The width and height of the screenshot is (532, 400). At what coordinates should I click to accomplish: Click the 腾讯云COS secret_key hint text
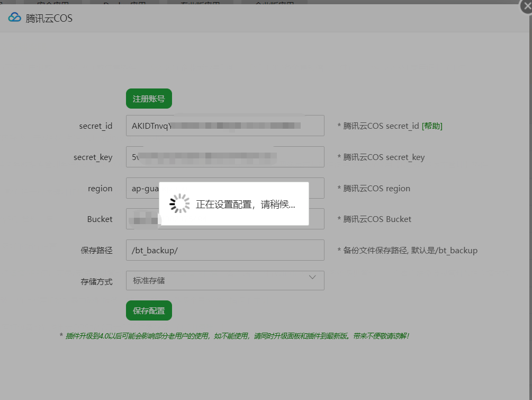(x=381, y=157)
